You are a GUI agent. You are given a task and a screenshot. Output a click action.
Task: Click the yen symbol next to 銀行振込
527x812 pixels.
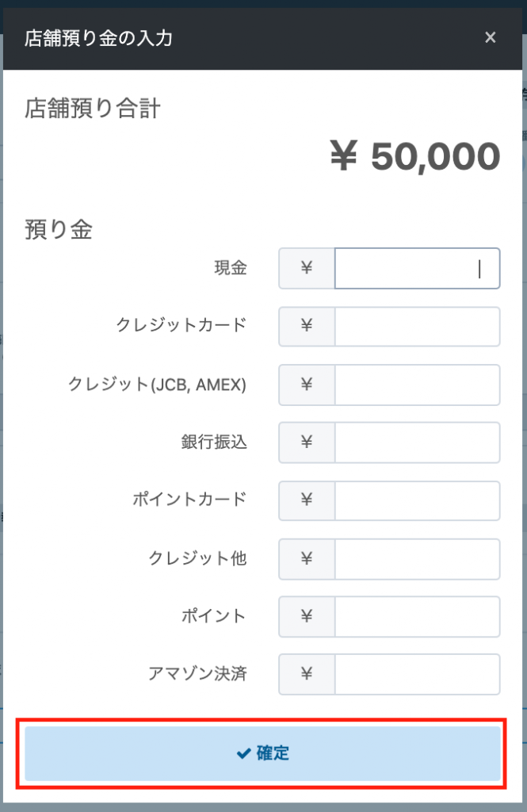coord(307,442)
